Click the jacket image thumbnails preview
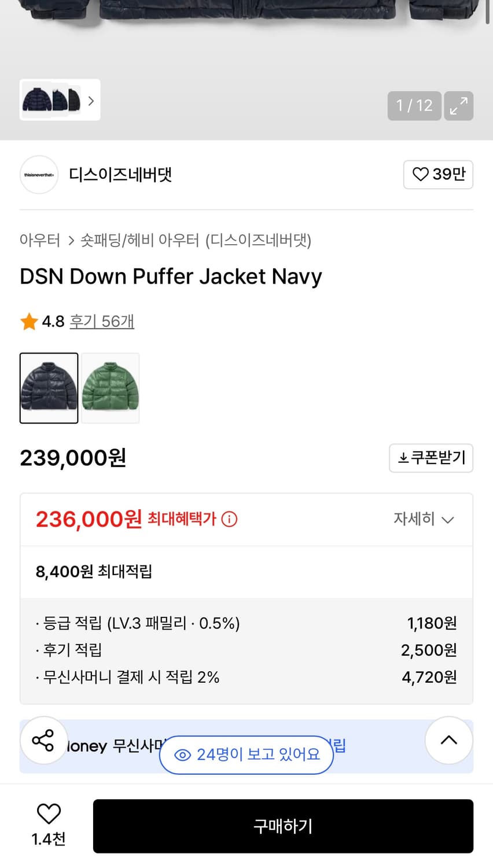Viewport: 493px width, 868px height. coord(52,100)
